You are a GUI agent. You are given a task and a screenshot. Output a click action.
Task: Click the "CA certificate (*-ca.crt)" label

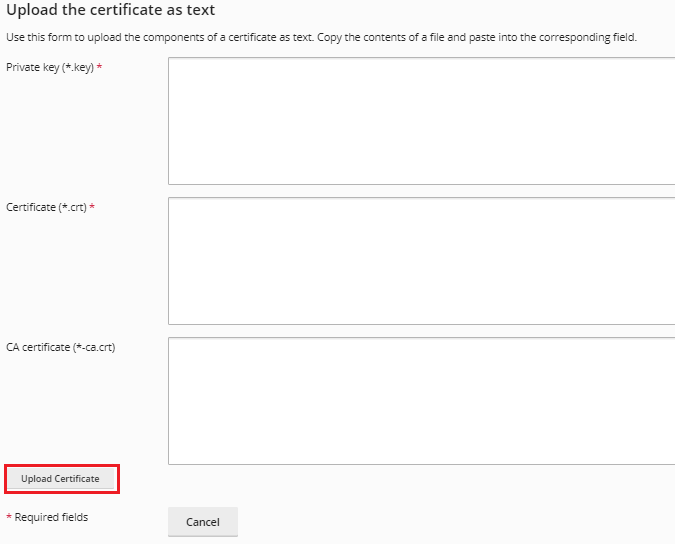tap(61, 347)
